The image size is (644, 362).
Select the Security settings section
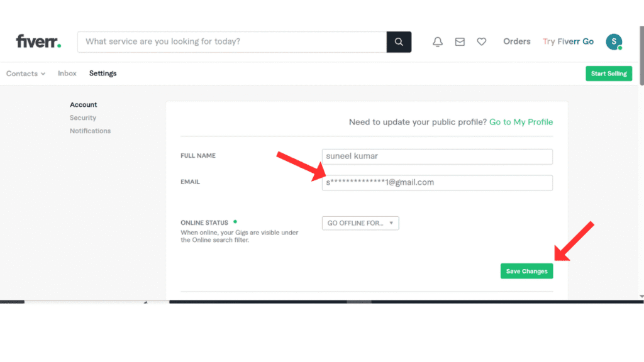coord(82,118)
